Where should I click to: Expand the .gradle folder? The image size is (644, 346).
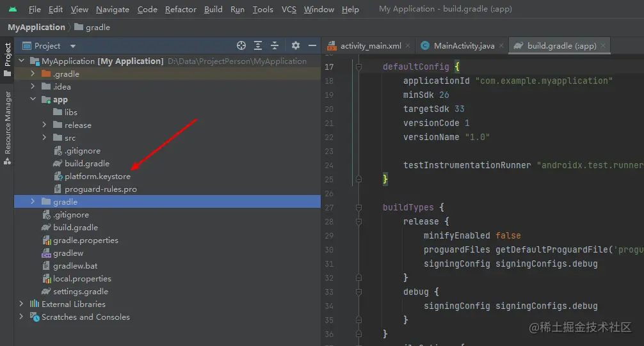pyautogui.click(x=33, y=74)
